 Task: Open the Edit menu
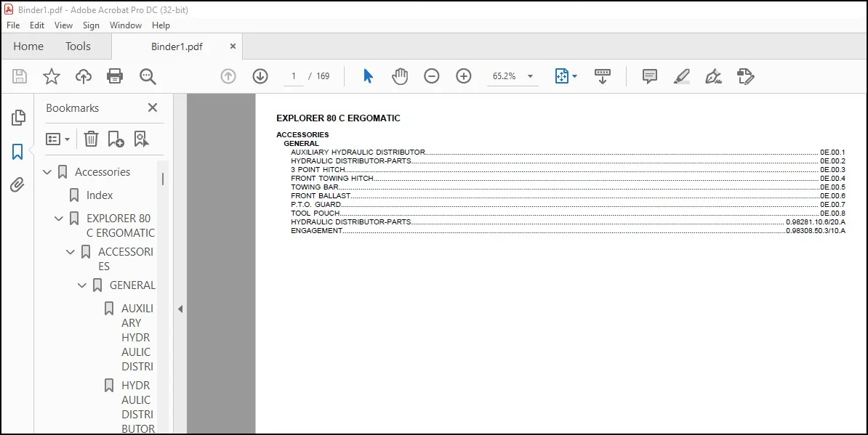(x=37, y=25)
